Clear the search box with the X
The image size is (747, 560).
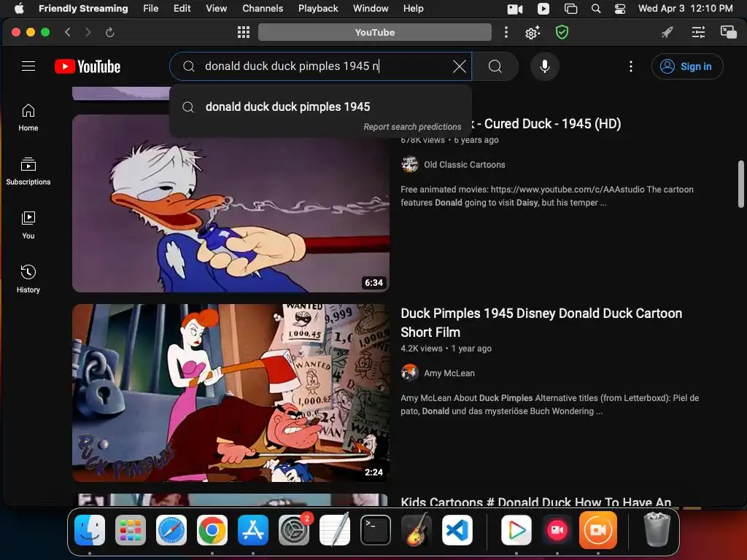[460, 66]
